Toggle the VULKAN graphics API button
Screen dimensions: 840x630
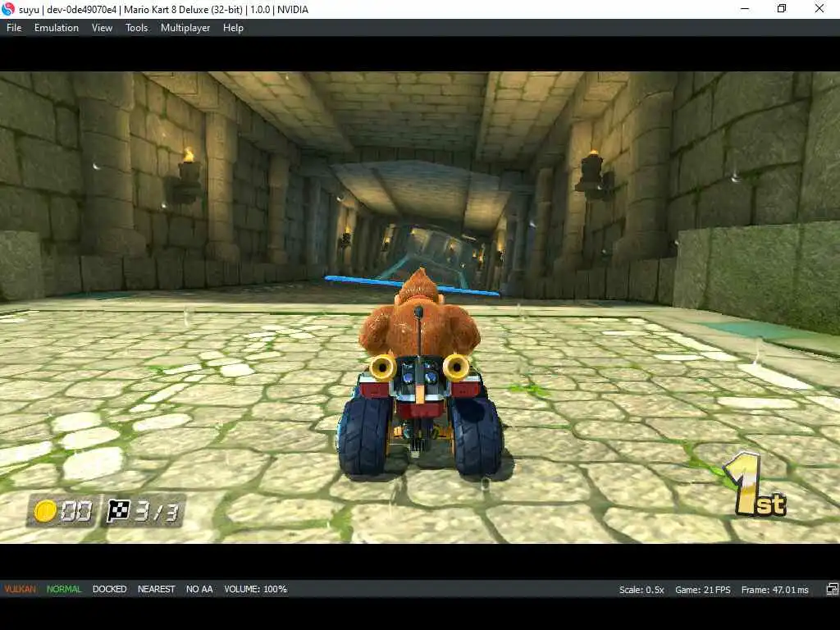click(21, 589)
